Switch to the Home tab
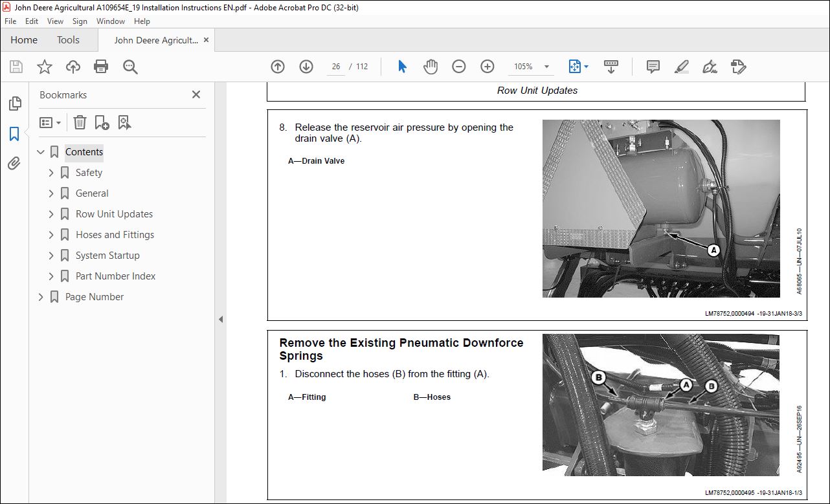The image size is (830, 504). (24, 40)
